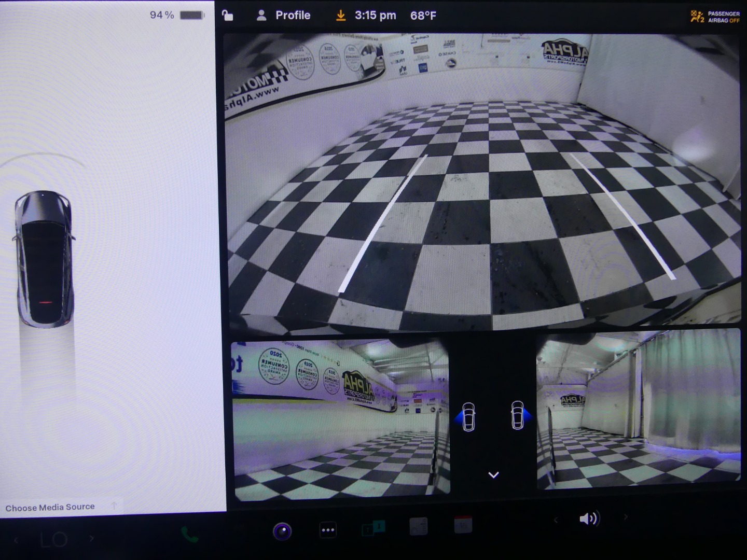This screenshot has width=747, height=560.
Task: Collapse side cameras with down chevron
Action: (x=493, y=474)
